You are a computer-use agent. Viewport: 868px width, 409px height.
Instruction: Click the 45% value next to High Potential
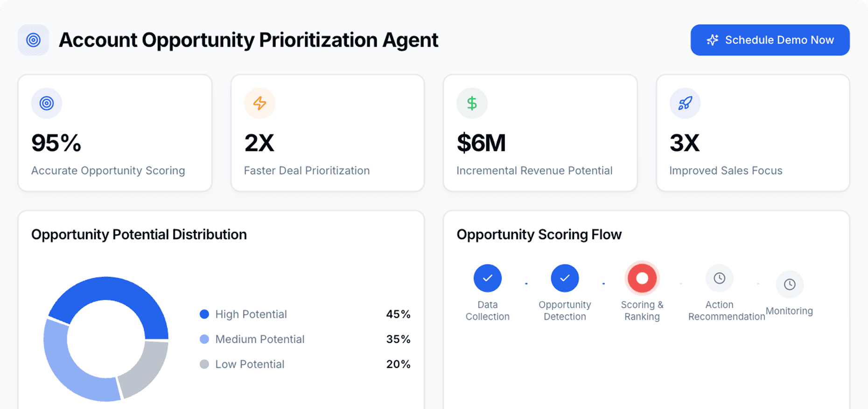pyautogui.click(x=398, y=314)
